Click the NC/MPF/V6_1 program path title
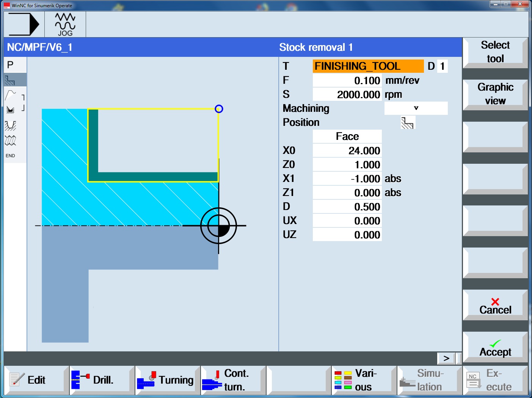 pyautogui.click(x=39, y=47)
